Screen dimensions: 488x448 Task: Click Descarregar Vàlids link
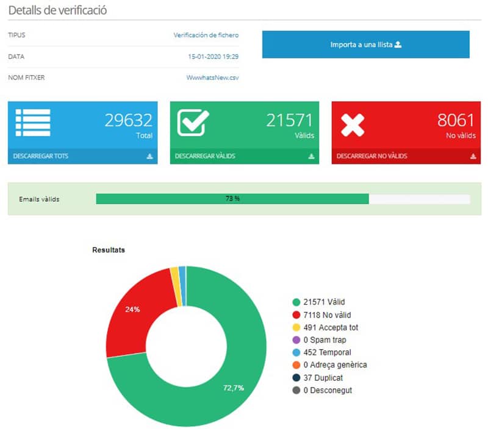(205, 156)
